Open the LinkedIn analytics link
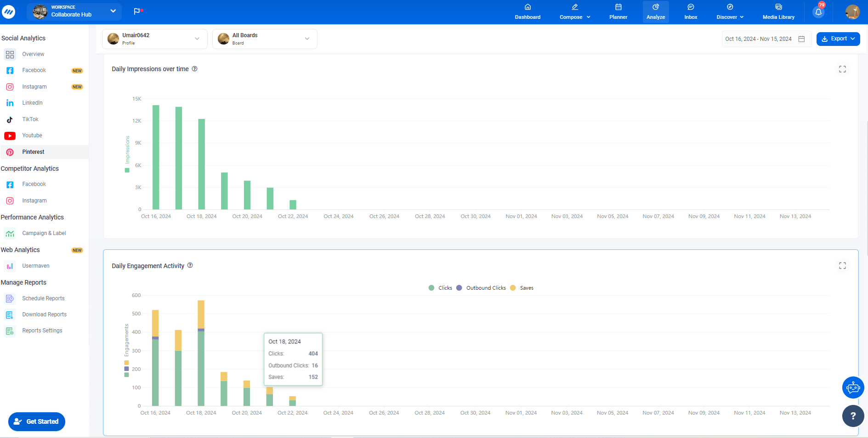 pos(32,103)
